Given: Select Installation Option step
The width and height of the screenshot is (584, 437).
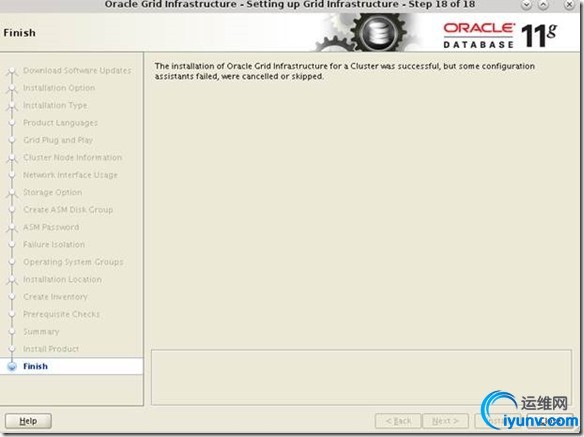Looking at the screenshot, I should [x=59, y=88].
